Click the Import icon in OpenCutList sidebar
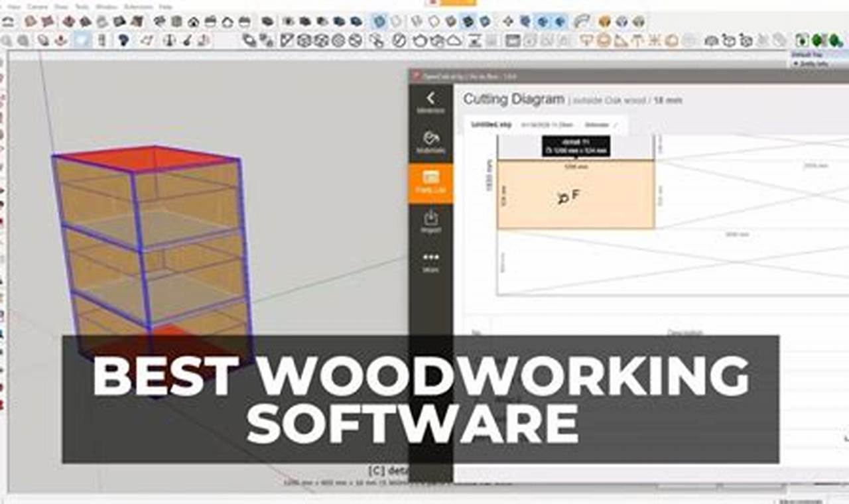 (x=431, y=212)
